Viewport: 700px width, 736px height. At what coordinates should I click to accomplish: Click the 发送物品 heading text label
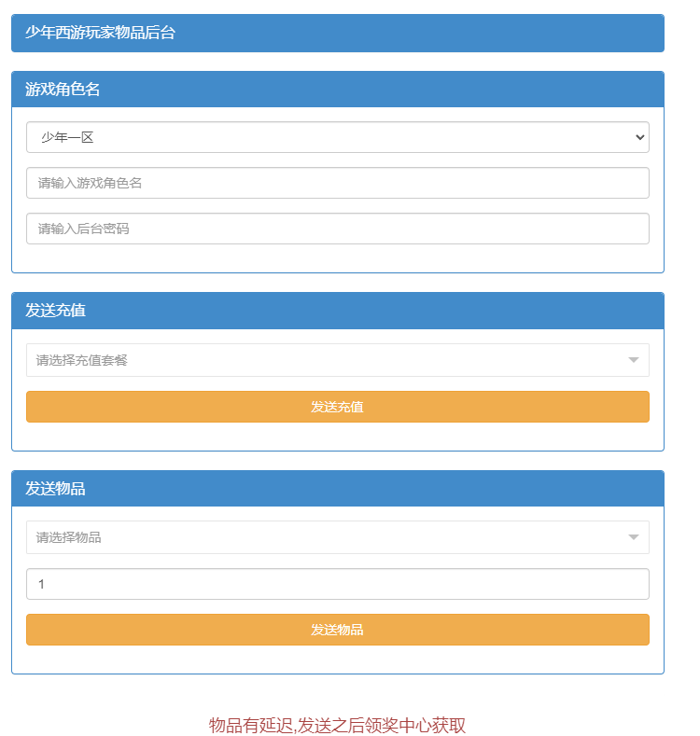click(55, 489)
